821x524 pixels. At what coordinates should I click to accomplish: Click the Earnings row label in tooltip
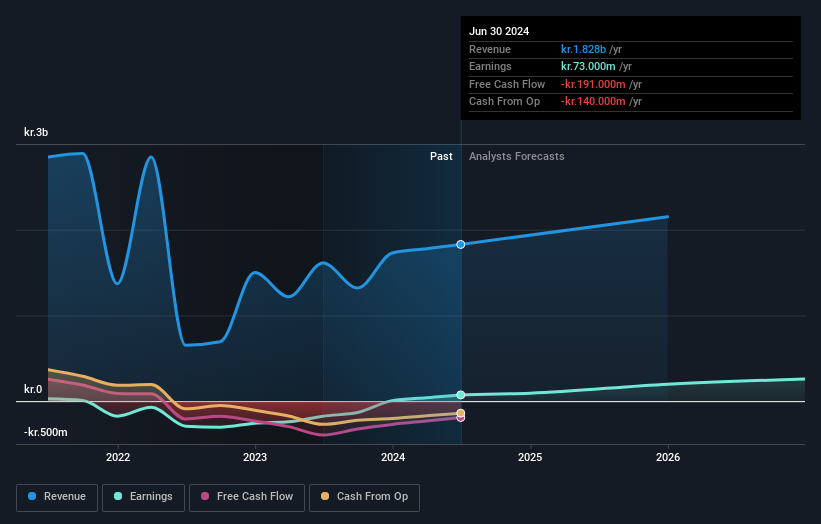[x=490, y=66]
